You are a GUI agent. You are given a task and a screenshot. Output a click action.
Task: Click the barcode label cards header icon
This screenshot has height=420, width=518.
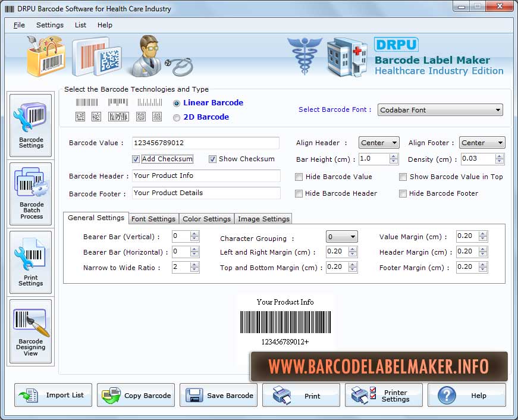point(97,57)
